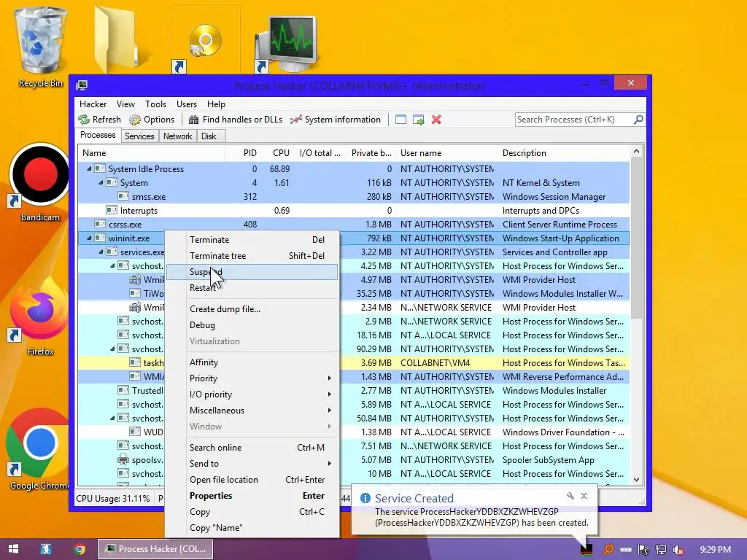Sort by the User name column header
Image resolution: width=747 pixels, height=560 pixels.
click(x=446, y=153)
